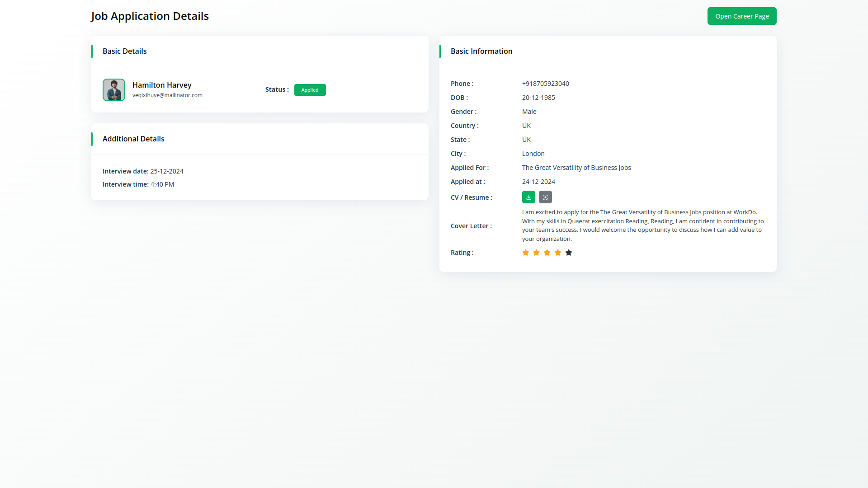Click the first rating star
Screen dimensions: 868x488
pos(525,253)
